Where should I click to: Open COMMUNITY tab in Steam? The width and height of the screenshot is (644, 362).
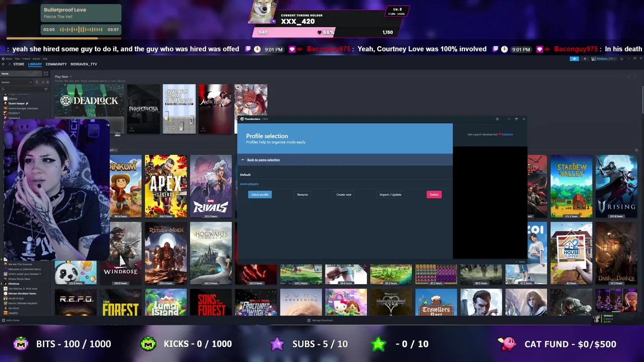(x=56, y=64)
